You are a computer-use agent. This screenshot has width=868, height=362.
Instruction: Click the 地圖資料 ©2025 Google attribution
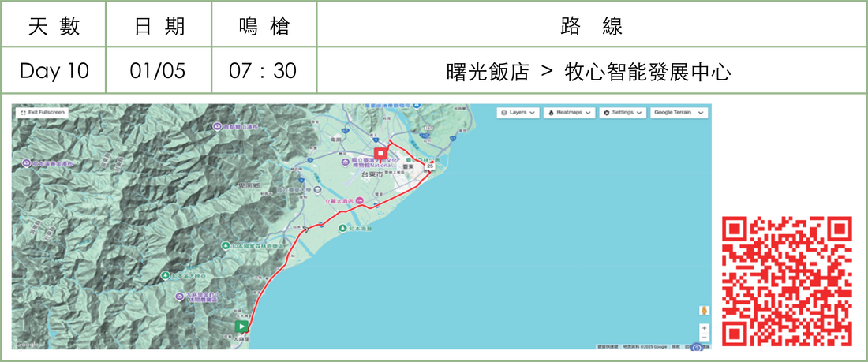point(645,346)
